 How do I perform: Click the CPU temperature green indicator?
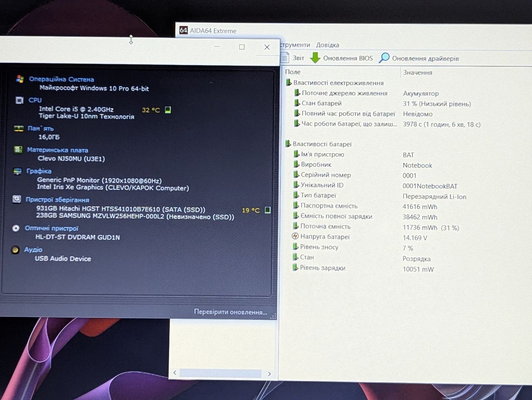(168, 110)
